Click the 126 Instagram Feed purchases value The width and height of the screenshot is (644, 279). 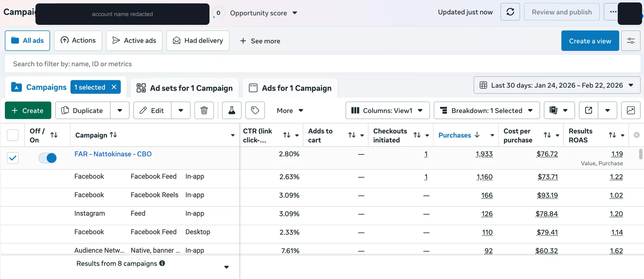tap(487, 214)
